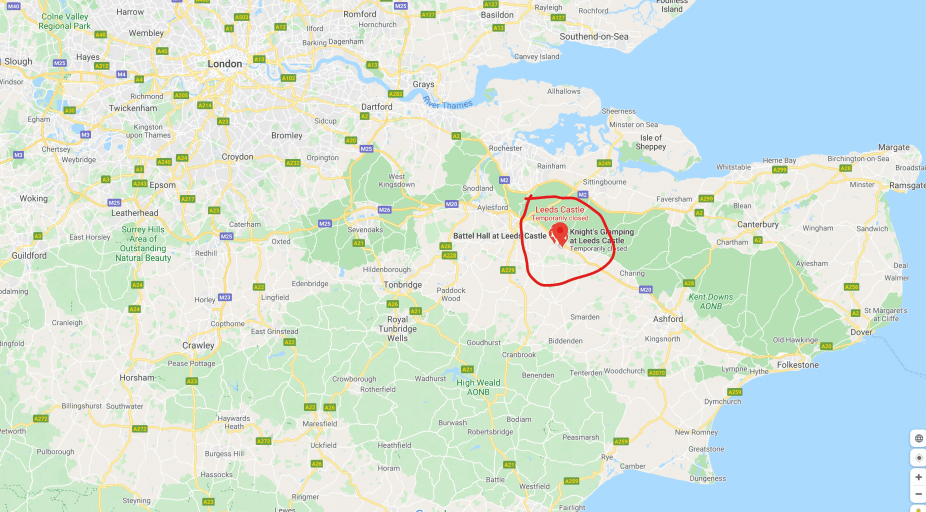Open Knight's Glamping at Leeds Castle label
Image resolution: width=926 pixels, height=512 pixels.
click(x=601, y=236)
